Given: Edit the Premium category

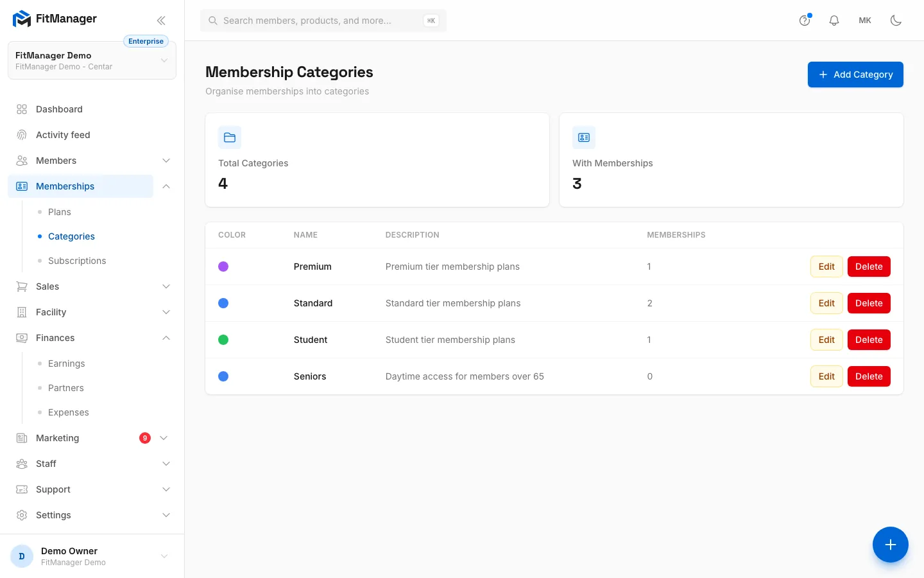Looking at the screenshot, I should (826, 267).
